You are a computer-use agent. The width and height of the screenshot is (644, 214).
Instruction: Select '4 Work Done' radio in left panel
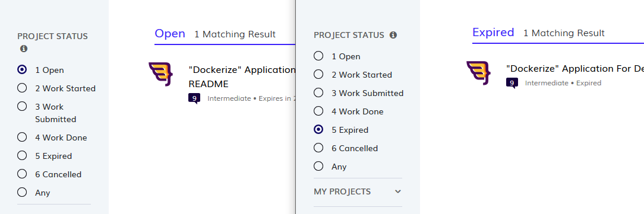click(22, 137)
